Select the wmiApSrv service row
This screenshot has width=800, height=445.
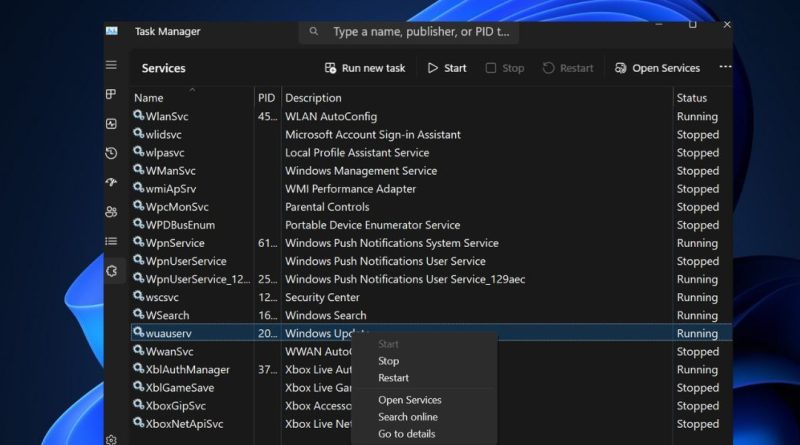(x=432, y=189)
